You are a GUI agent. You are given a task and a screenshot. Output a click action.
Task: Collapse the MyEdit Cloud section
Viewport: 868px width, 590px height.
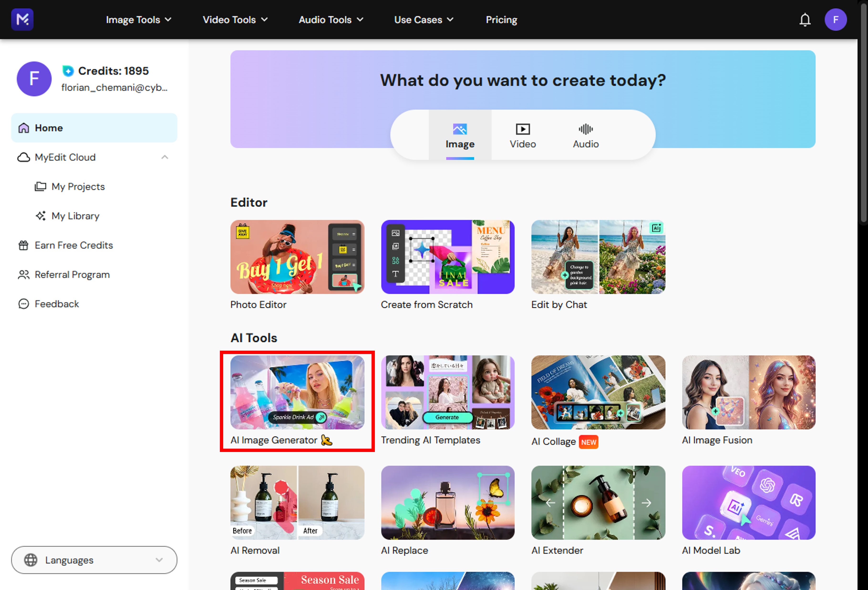pos(165,157)
